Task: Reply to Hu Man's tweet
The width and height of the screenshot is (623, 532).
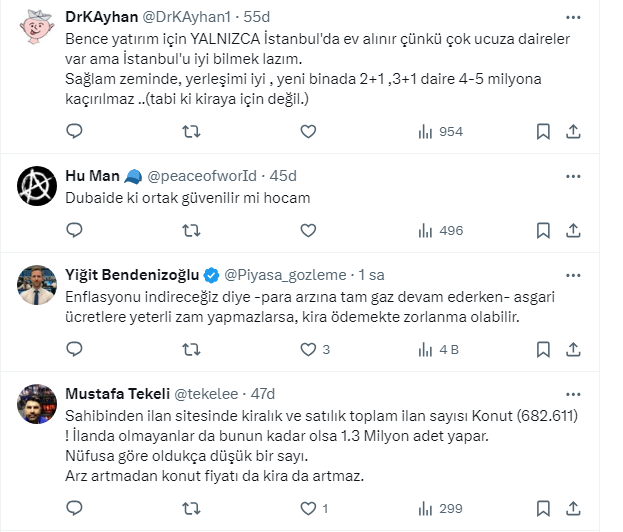Action: pyautogui.click(x=74, y=230)
